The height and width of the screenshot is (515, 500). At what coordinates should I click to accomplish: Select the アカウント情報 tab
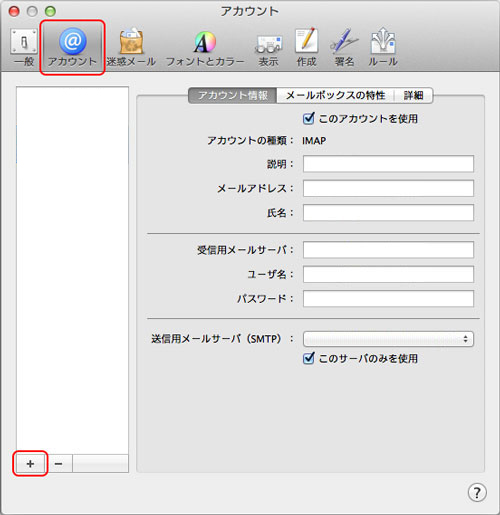click(233, 95)
